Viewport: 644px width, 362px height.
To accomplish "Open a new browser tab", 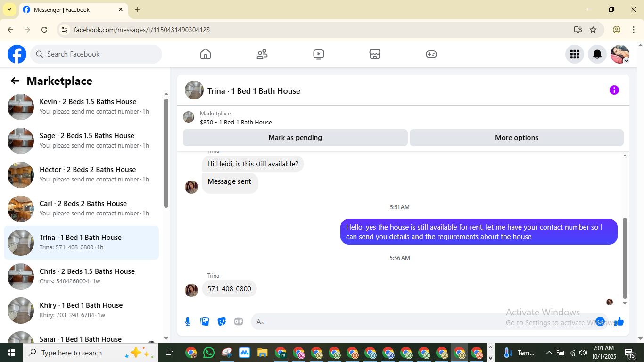I will tap(138, 9).
